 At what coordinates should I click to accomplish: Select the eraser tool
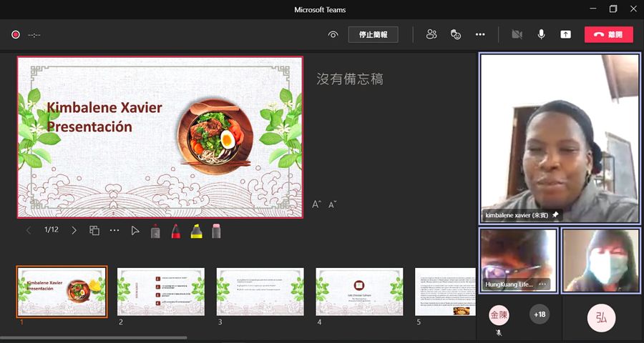pos(216,231)
